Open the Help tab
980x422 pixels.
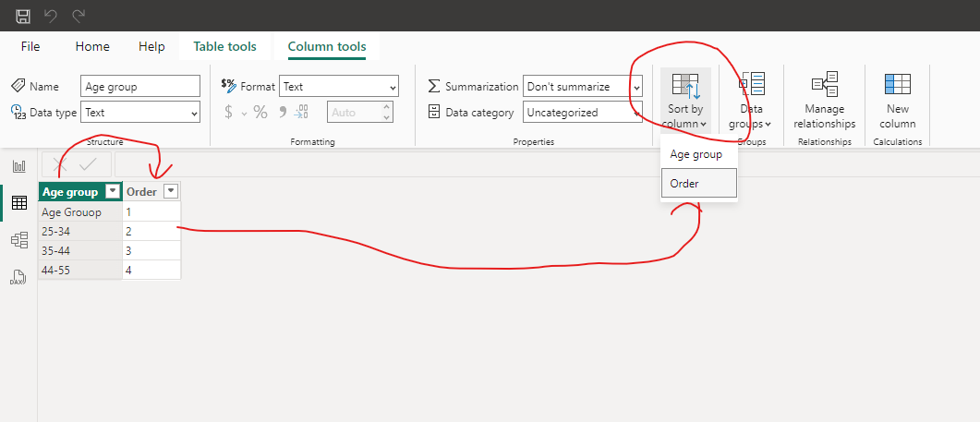tap(151, 46)
